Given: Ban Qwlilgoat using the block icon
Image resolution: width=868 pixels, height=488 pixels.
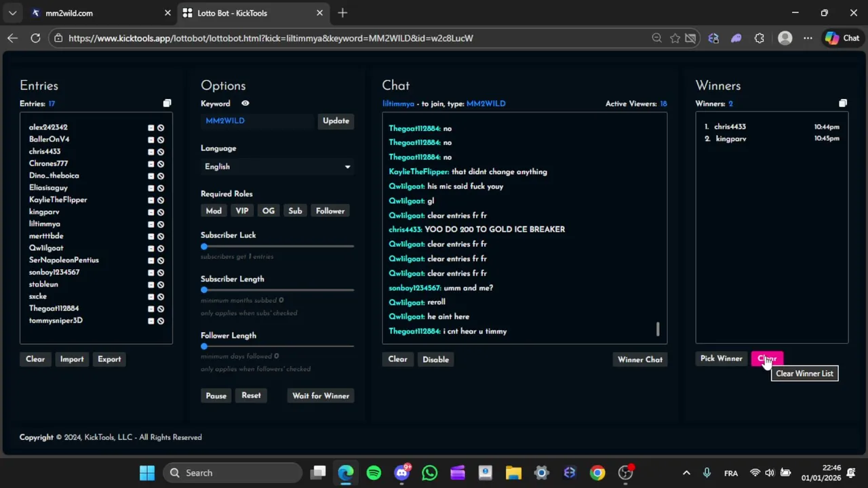Looking at the screenshot, I should (161, 249).
